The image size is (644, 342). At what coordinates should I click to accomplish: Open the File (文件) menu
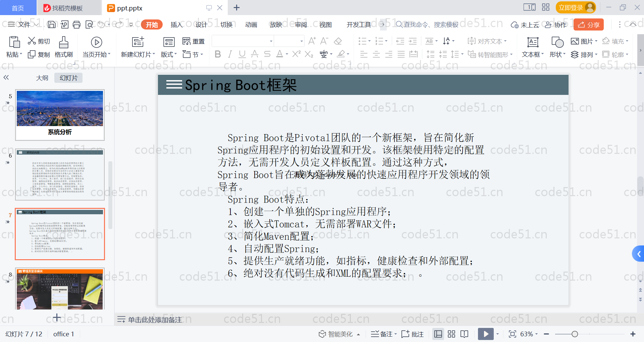coord(23,24)
